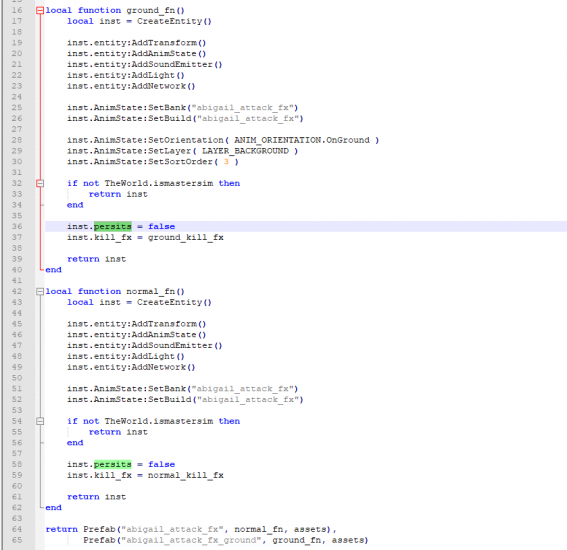Click ANIM_ORIENTATION.OnGround on line 28
Screen dimensions: 567x550
click(302, 140)
